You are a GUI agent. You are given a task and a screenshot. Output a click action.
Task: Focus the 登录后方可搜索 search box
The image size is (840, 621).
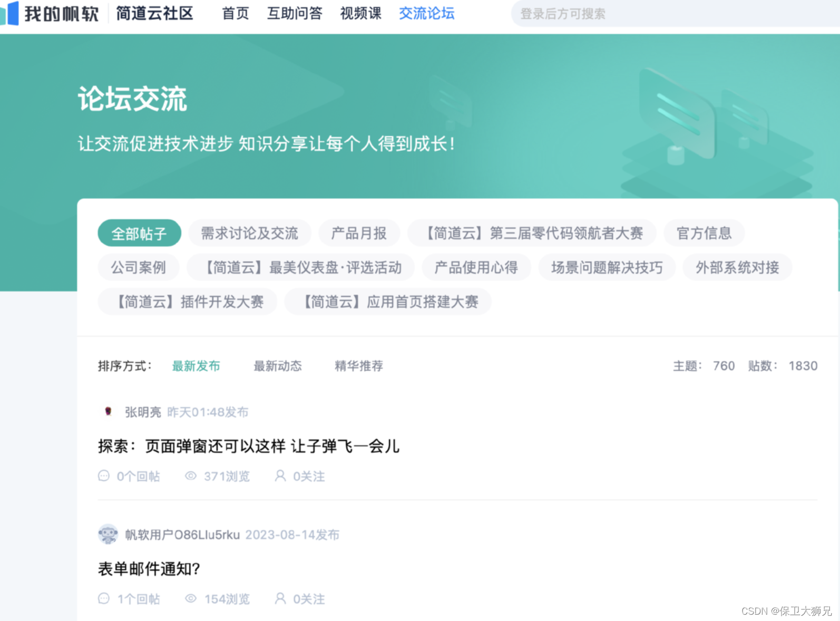pos(675,14)
